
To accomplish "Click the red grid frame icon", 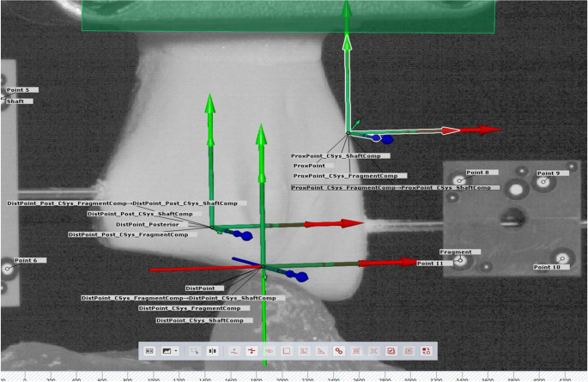I will coord(356,351).
